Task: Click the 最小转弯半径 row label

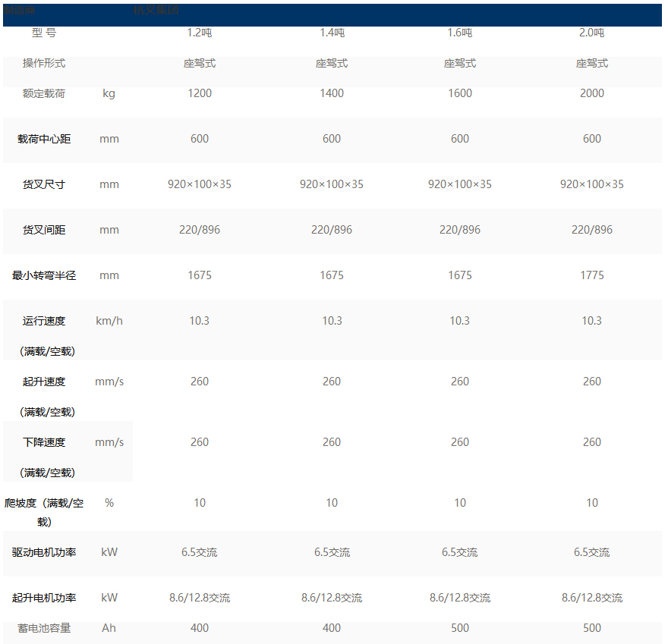Action: 44,276
